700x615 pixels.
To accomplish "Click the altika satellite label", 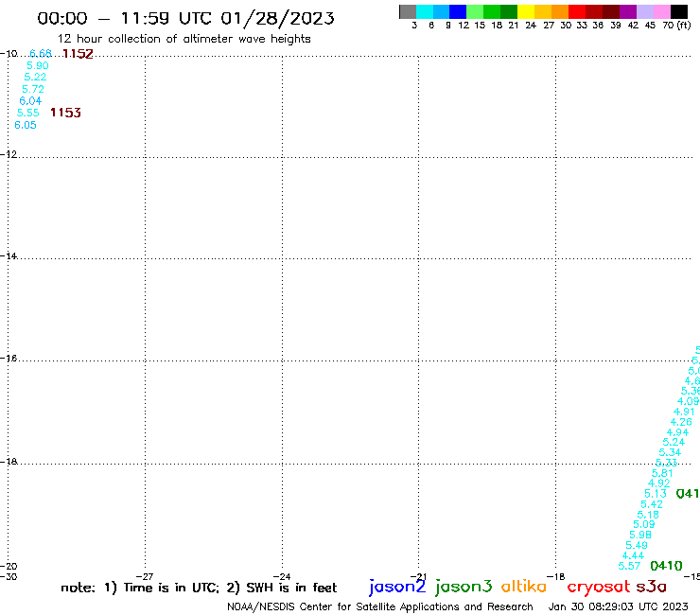I will 524,587.
